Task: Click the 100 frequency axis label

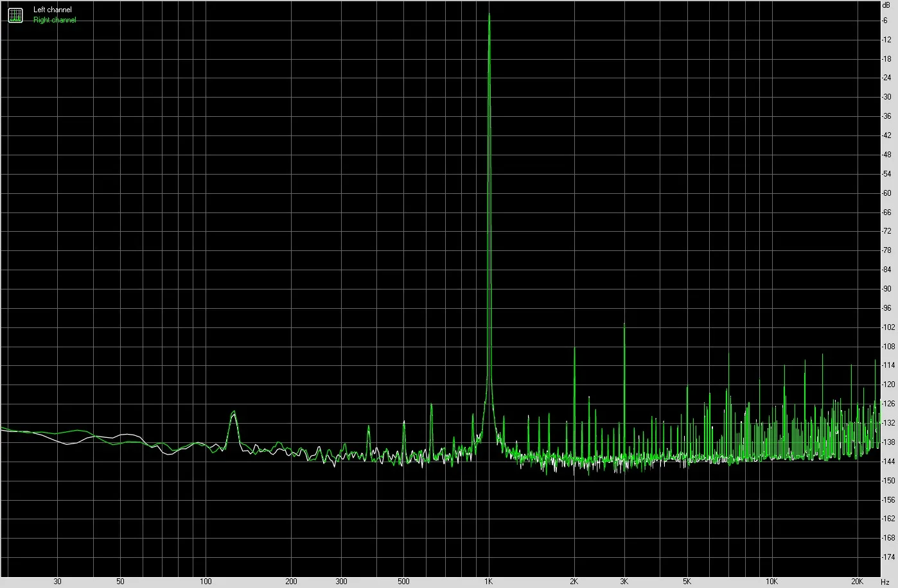Action: coord(206,582)
